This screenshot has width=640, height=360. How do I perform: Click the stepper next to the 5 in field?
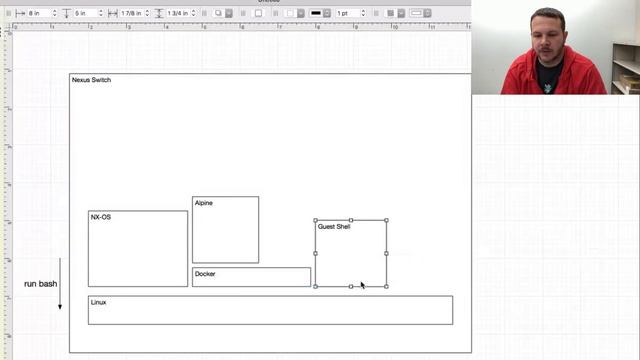pyautogui.click(x=101, y=13)
